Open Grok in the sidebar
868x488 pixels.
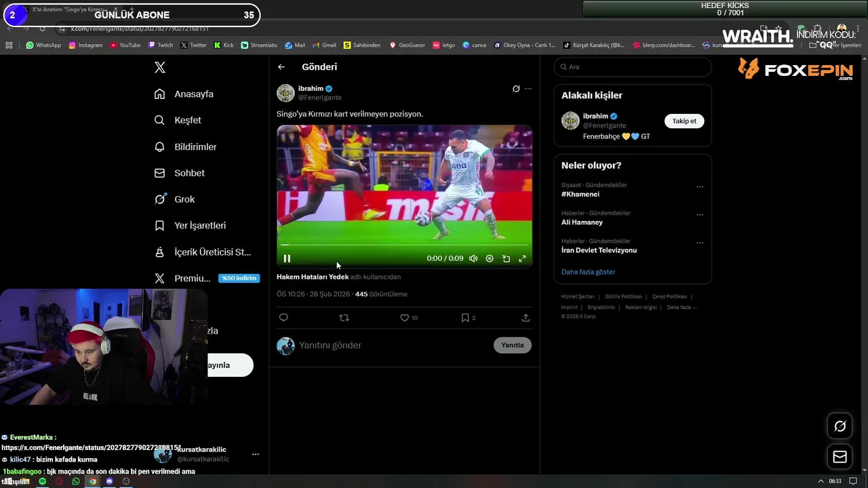174,199
